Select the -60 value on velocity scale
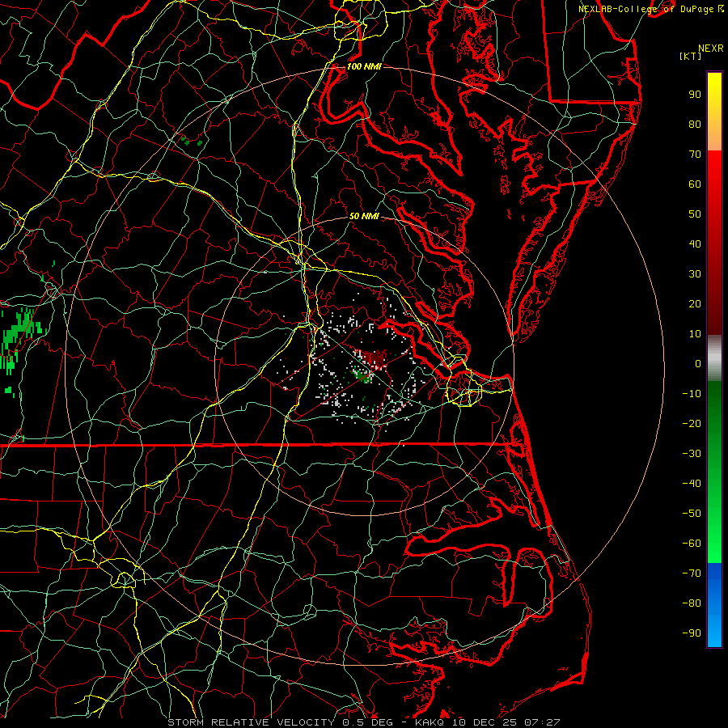The image size is (728, 728). (692, 544)
